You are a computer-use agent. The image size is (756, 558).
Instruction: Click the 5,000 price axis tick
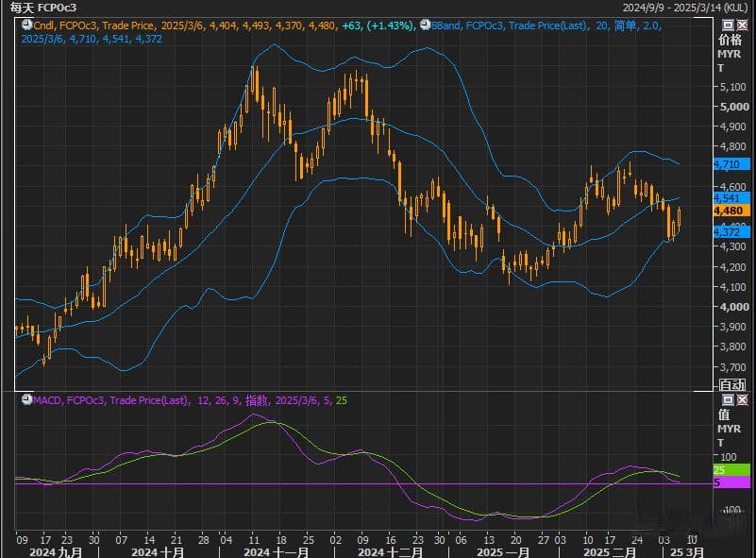tap(734, 107)
